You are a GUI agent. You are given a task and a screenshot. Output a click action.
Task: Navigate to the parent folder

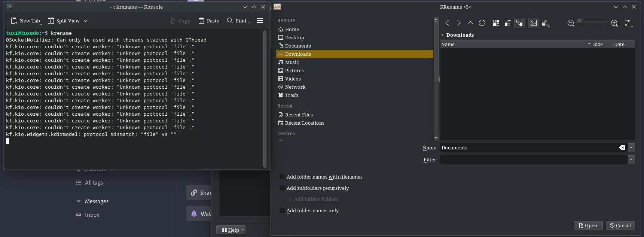(x=470, y=23)
